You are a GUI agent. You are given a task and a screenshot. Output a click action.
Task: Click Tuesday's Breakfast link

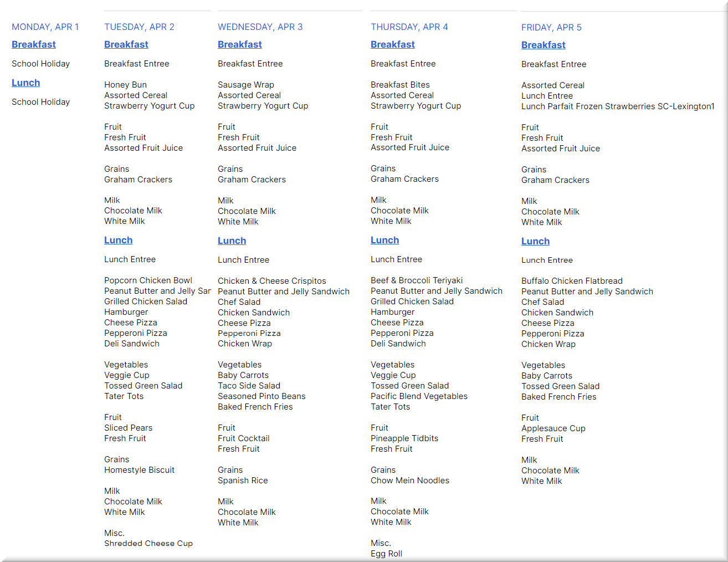click(126, 44)
